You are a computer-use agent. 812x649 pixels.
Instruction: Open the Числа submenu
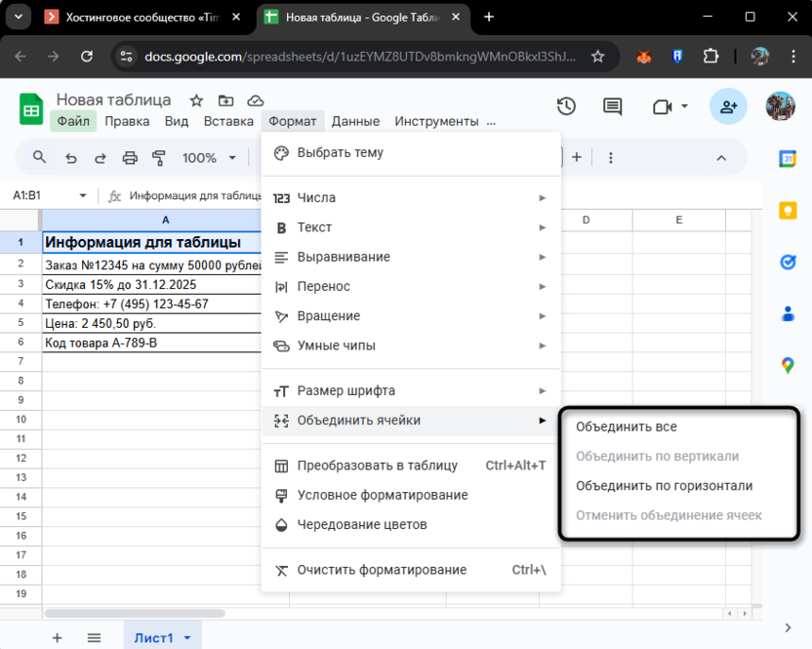(410, 198)
